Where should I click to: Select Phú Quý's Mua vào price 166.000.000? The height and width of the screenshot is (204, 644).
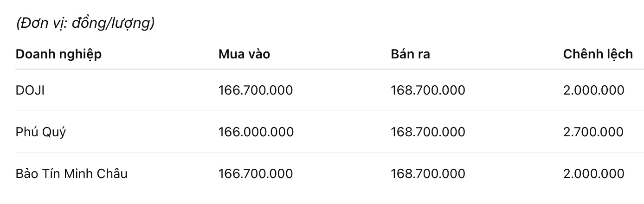pos(256,132)
